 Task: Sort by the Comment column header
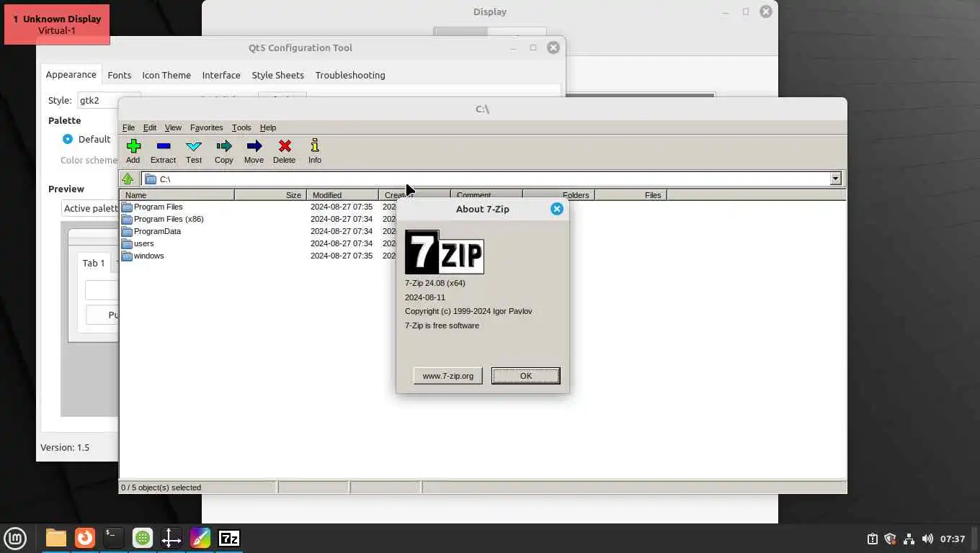(487, 195)
